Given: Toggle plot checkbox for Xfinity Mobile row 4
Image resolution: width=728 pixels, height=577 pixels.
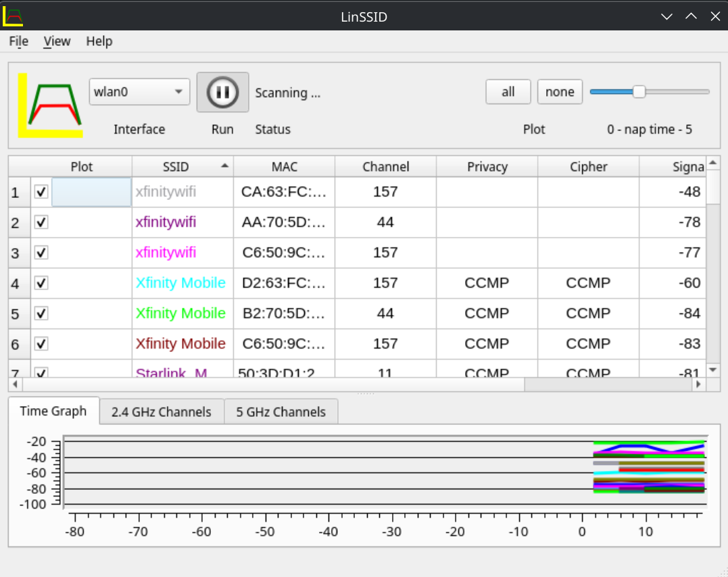Looking at the screenshot, I should point(41,282).
